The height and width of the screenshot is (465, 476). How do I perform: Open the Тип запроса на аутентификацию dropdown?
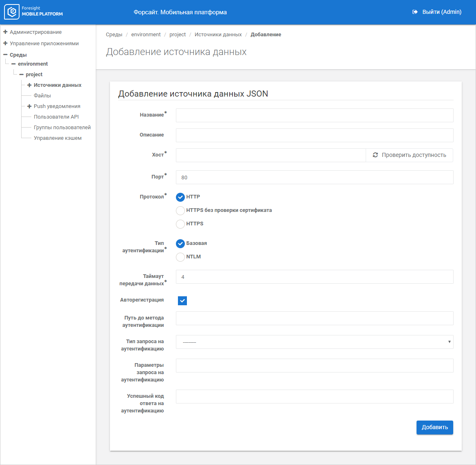tap(314, 342)
